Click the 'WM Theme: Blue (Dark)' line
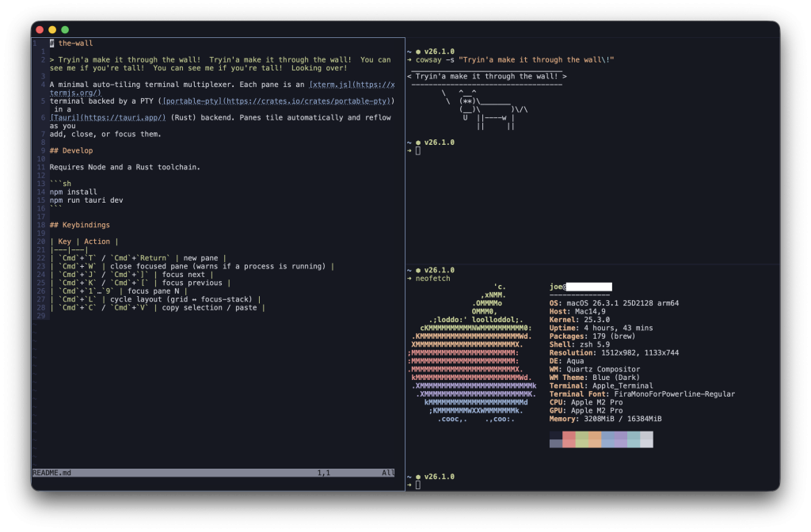The height and width of the screenshot is (532, 811). [594, 378]
